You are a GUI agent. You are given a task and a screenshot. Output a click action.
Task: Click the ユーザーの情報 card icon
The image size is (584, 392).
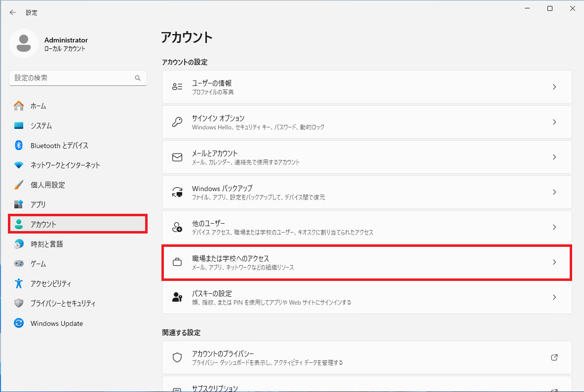tap(177, 87)
